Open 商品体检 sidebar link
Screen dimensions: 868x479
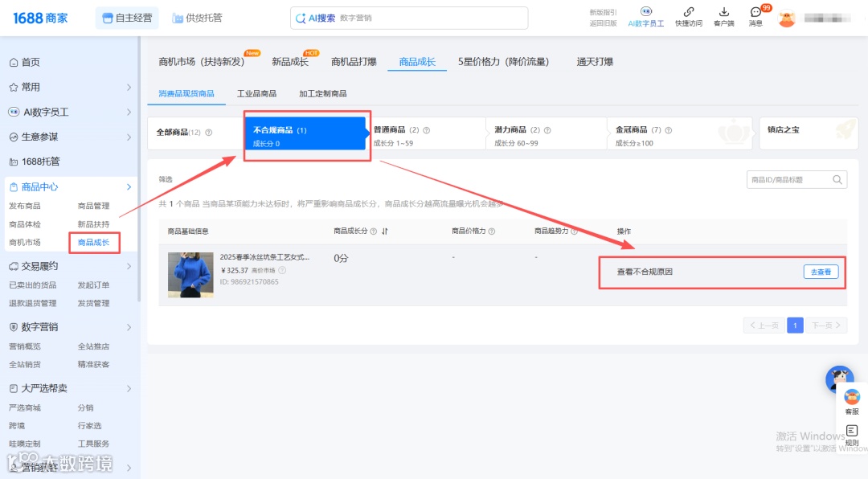25,224
